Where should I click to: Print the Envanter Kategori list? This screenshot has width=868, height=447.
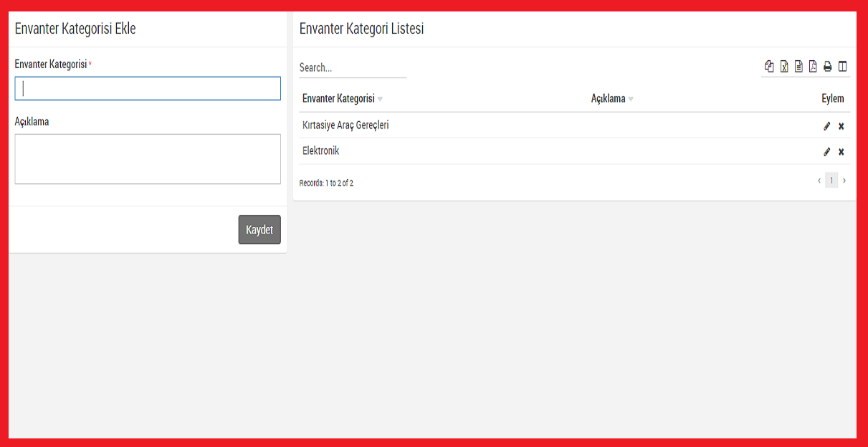828,67
